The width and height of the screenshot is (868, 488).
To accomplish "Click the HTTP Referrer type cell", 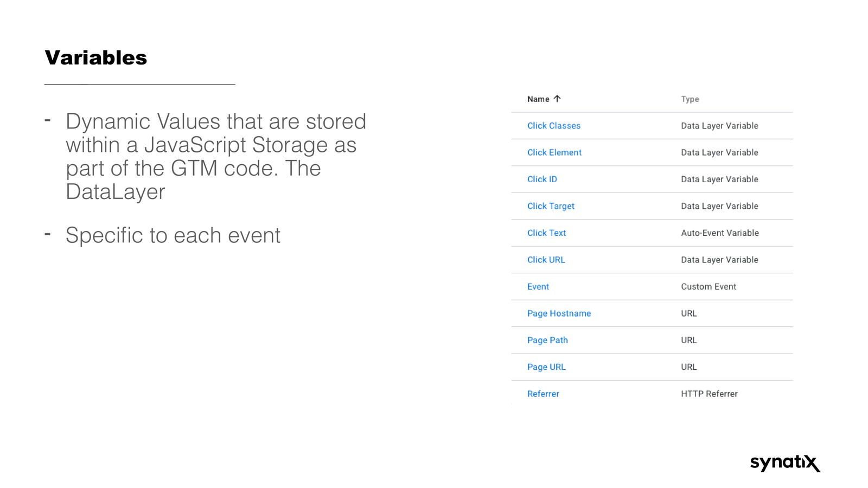I will tap(709, 394).
